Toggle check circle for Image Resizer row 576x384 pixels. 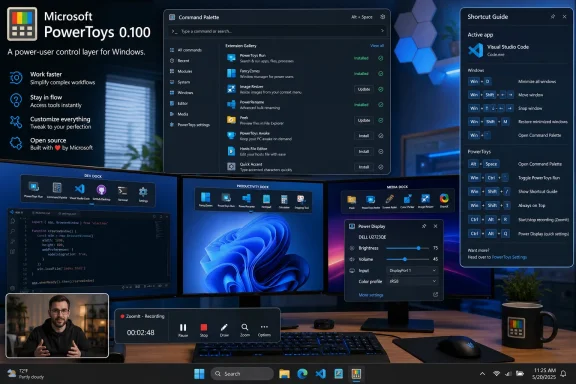[381, 89]
